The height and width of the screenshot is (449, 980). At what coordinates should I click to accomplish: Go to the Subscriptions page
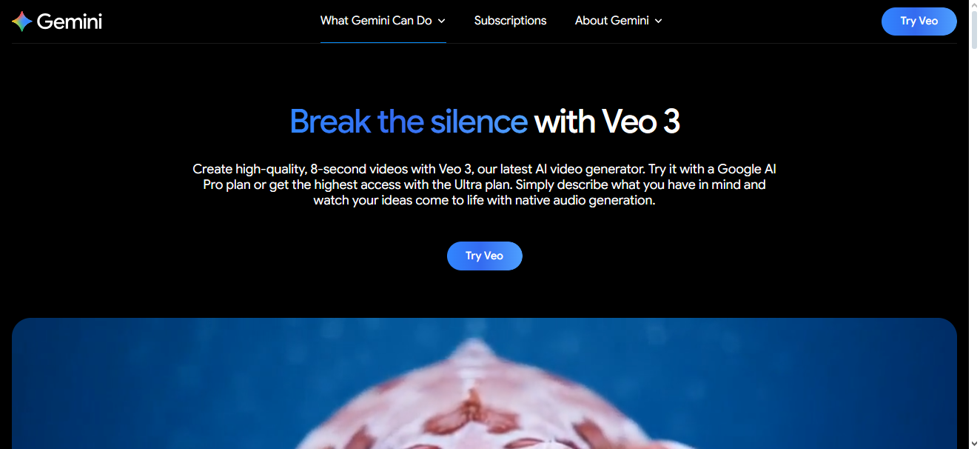(510, 21)
